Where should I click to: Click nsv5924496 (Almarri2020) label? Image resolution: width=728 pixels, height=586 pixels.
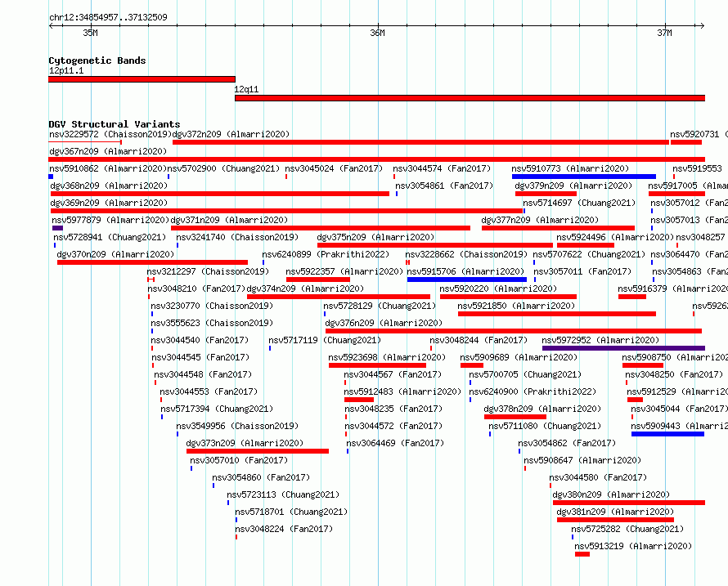(615, 237)
